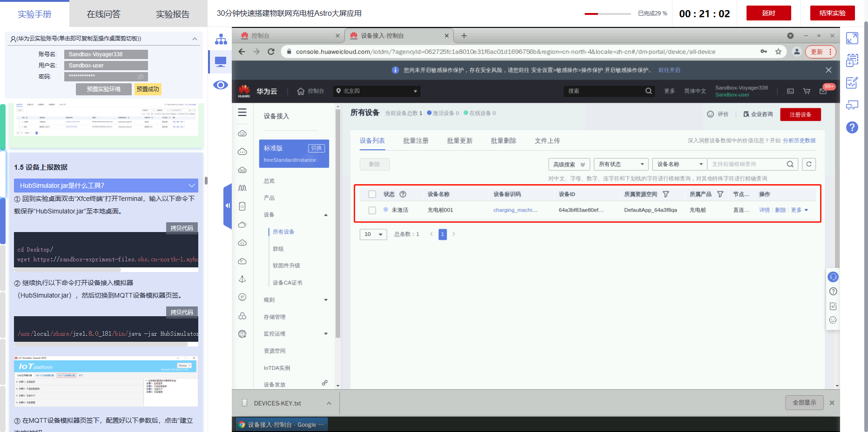Open the 分析历史数据 link
868x432 pixels.
(x=799, y=141)
